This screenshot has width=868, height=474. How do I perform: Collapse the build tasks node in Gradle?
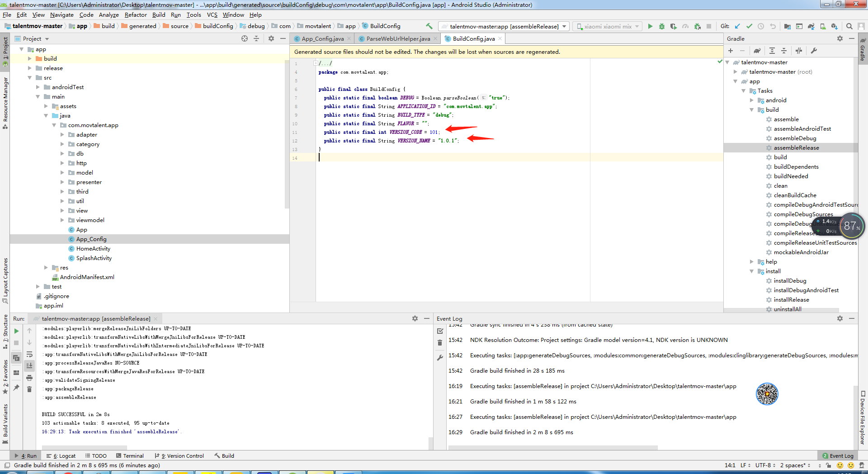(x=752, y=110)
